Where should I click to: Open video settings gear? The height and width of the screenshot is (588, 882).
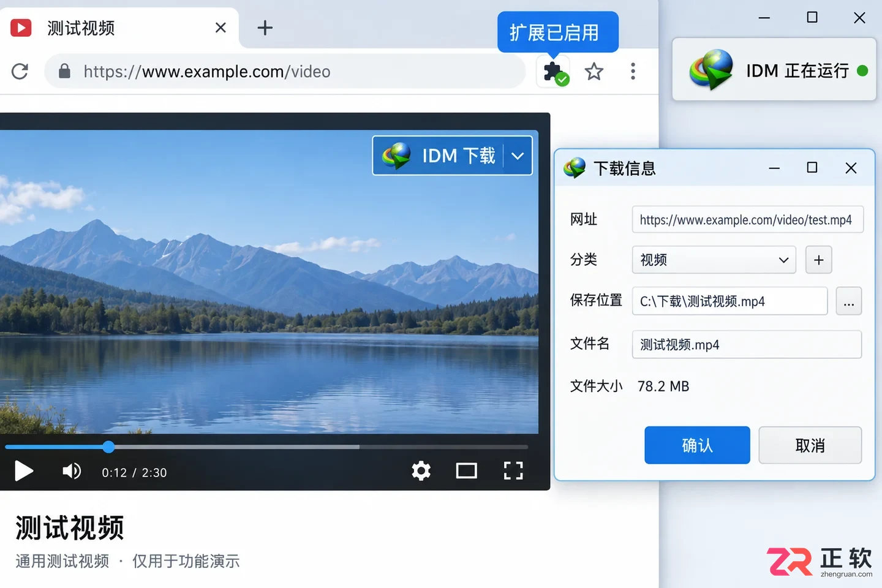421,471
